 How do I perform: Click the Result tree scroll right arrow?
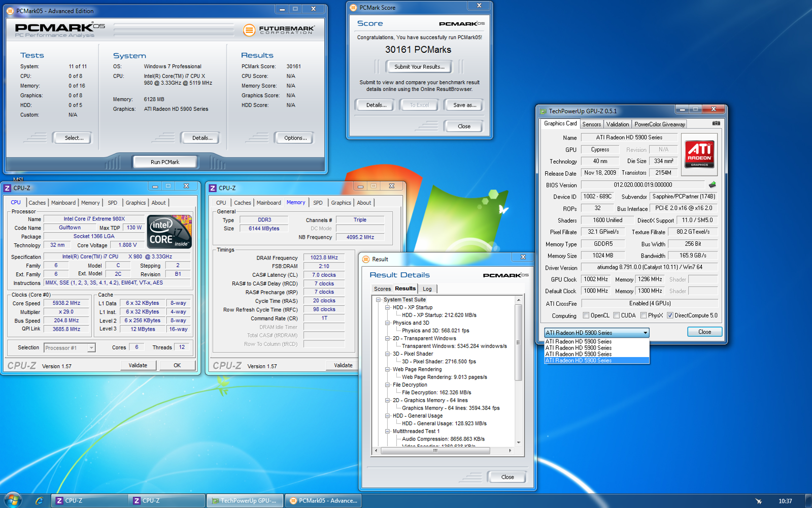click(510, 451)
